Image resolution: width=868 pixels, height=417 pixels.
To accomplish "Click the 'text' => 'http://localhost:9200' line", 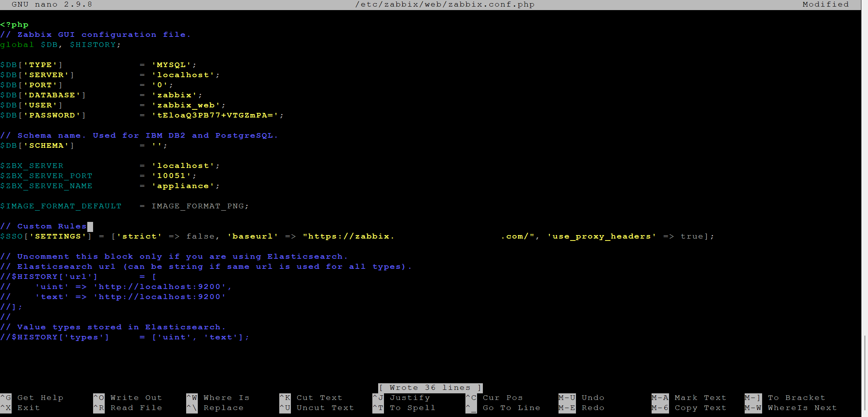I will [113, 297].
